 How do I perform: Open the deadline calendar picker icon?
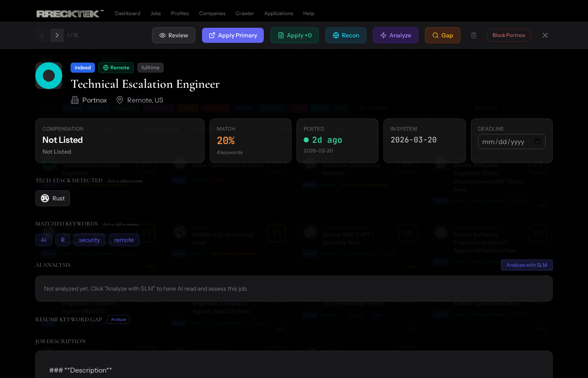(538, 142)
